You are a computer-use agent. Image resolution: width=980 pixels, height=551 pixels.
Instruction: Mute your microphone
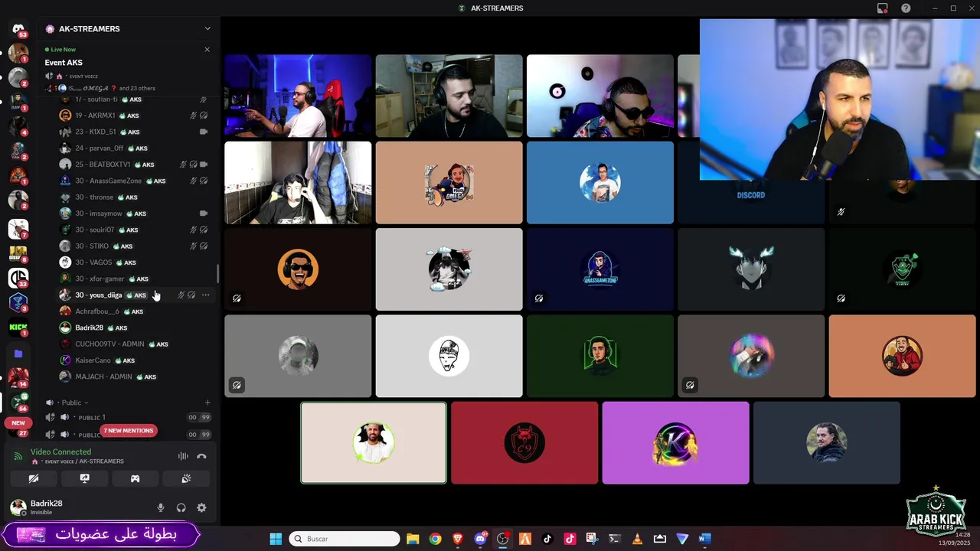pyautogui.click(x=161, y=508)
